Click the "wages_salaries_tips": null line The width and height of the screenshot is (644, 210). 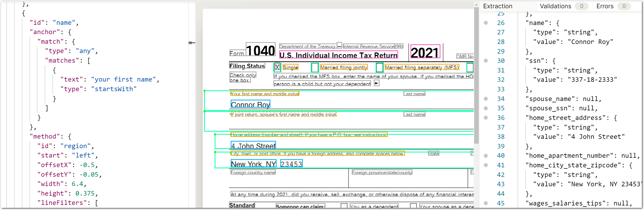pos(579,203)
